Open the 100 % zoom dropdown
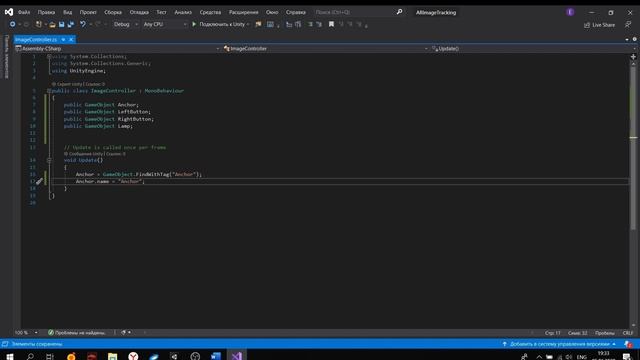This screenshot has width=640, height=360. click(26, 333)
